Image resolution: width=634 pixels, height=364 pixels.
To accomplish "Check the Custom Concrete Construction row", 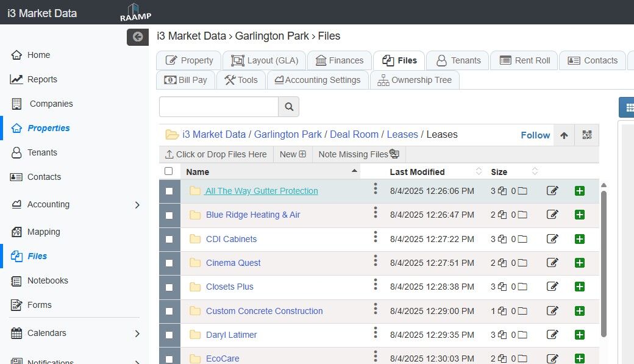I will coord(169,311).
